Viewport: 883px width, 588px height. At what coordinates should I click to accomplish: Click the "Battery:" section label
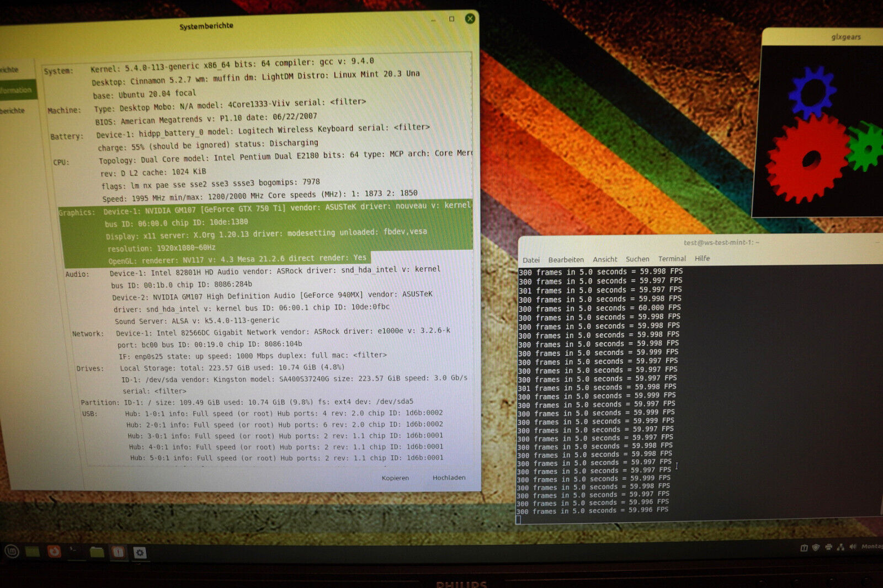pos(67,136)
